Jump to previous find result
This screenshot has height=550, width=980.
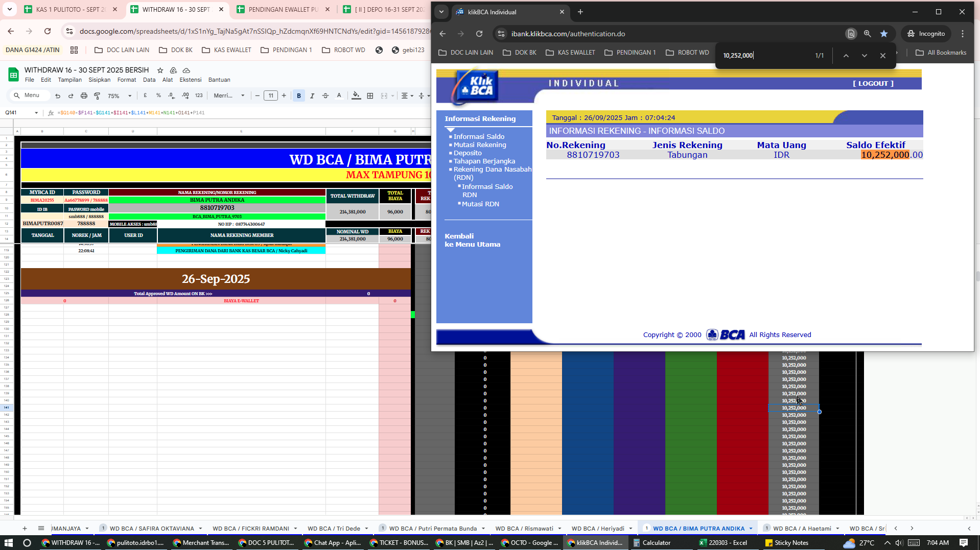pos(846,56)
